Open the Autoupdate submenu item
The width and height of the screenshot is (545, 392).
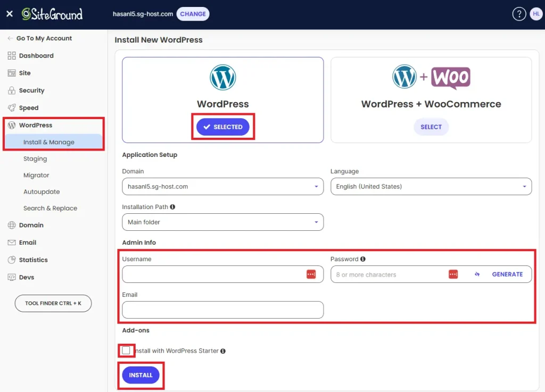pos(42,191)
